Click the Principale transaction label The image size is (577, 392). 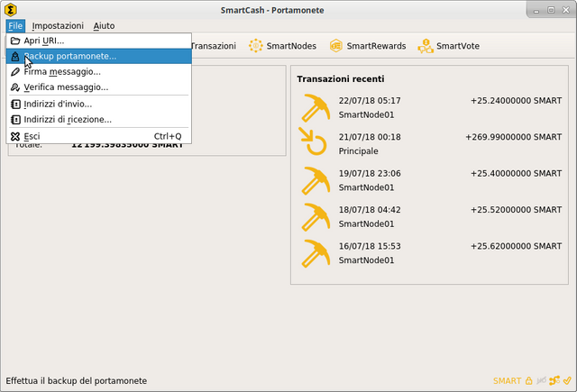359,151
